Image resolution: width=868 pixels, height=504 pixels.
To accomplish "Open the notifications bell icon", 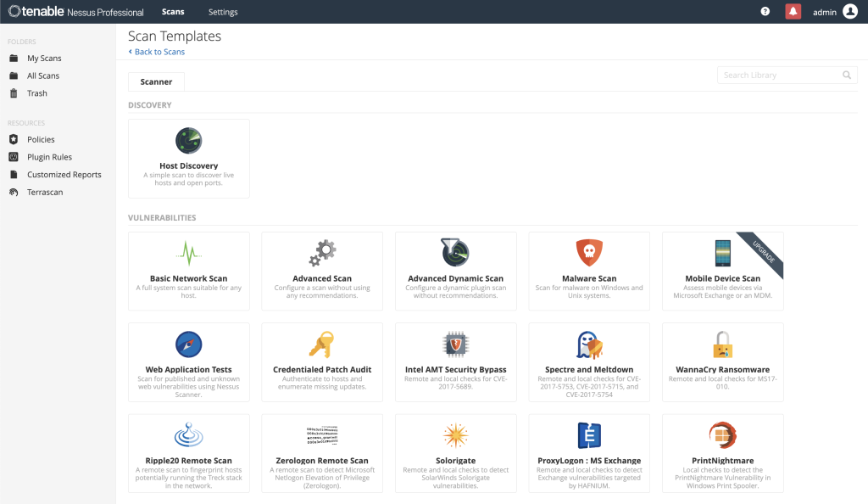I will click(793, 12).
